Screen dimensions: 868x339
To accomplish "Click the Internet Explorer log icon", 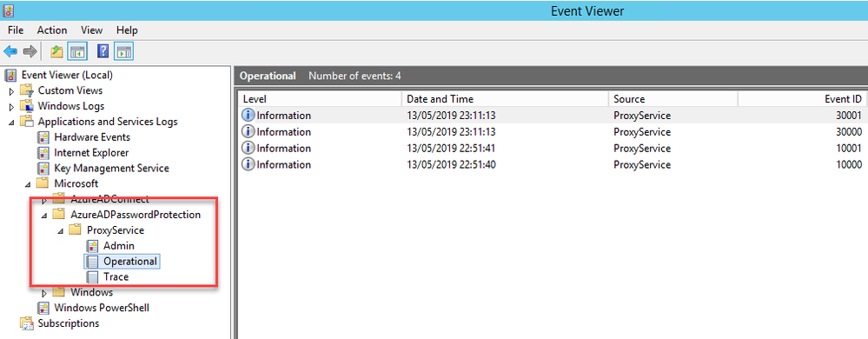I will pos(43,152).
